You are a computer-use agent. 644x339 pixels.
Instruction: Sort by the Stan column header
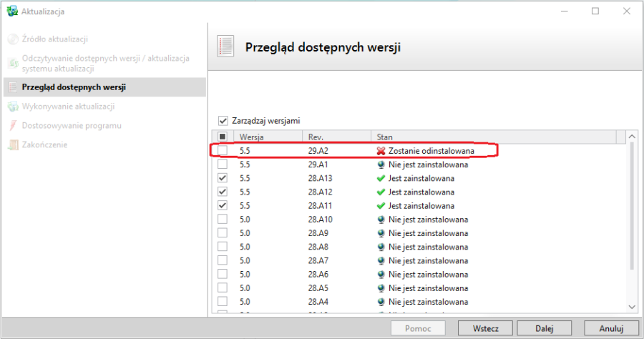tap(383, 137)
